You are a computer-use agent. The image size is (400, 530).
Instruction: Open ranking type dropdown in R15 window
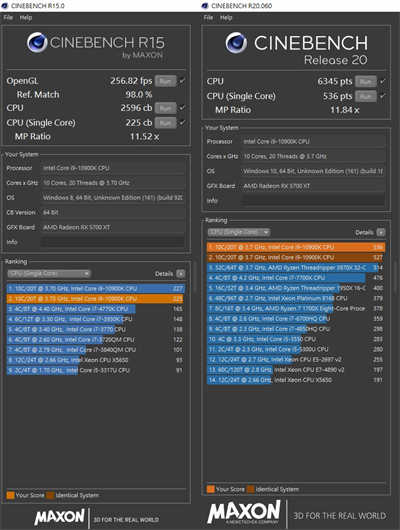click(49, 273)
